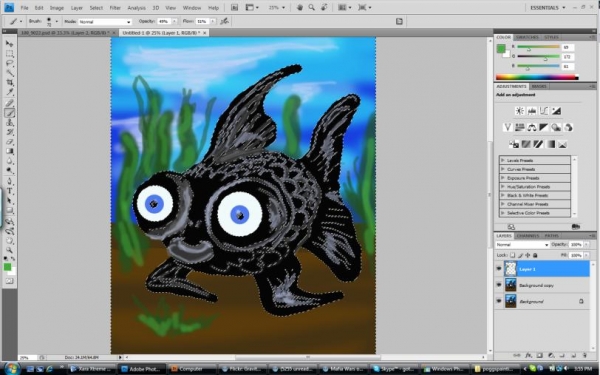This screenshot has height=375, width=600.
Task: Select the Crop tool
Action: [x=9, y=82]
